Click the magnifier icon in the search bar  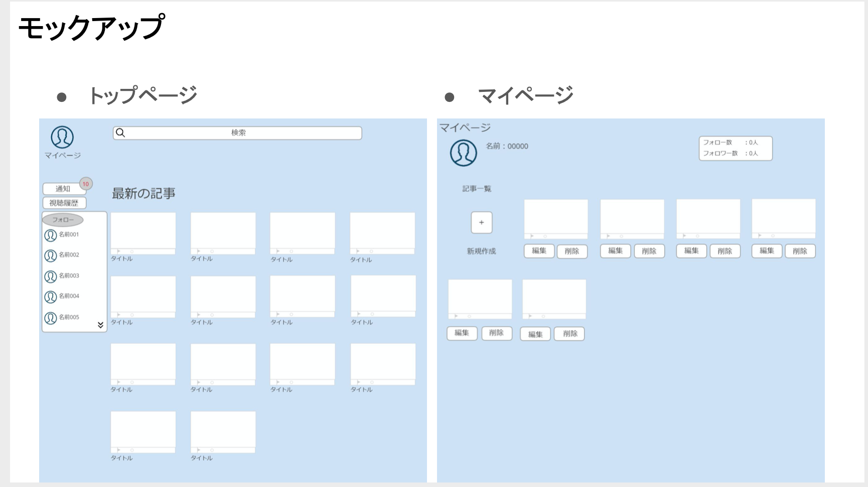coord(120,133)
